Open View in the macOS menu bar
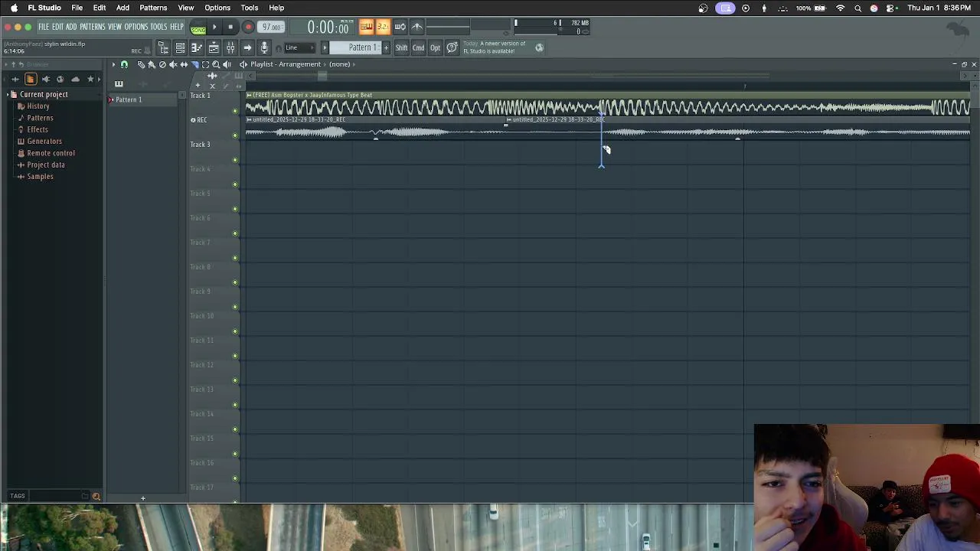 coord(185,8)
